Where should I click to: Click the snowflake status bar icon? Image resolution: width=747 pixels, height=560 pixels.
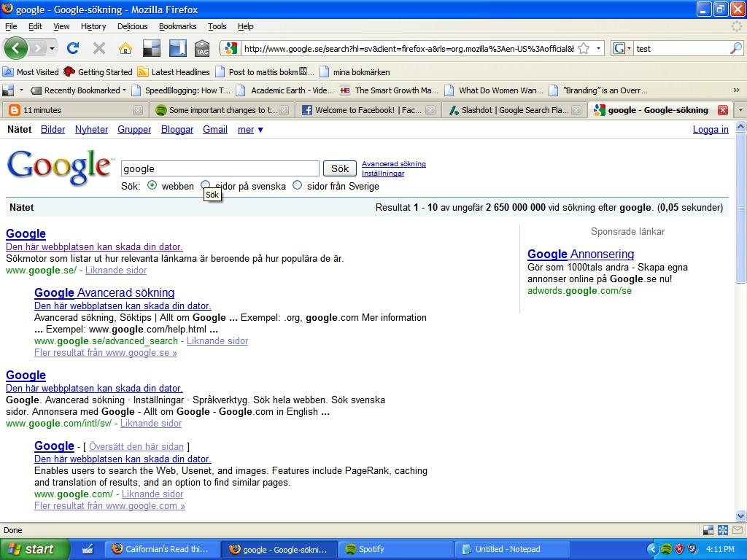point(723,530)
